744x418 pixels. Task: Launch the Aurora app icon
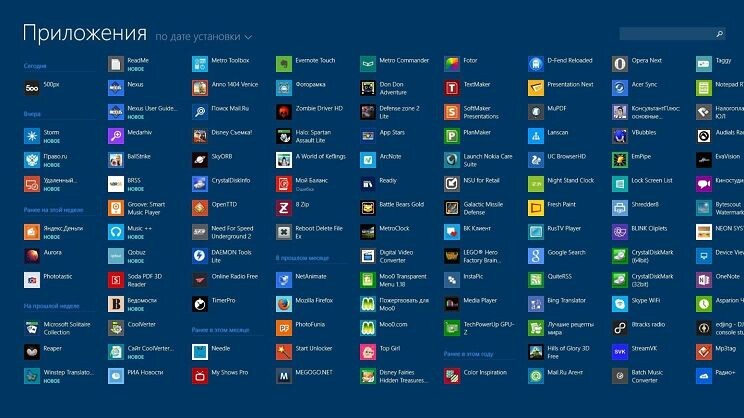[x=32, y=256]
